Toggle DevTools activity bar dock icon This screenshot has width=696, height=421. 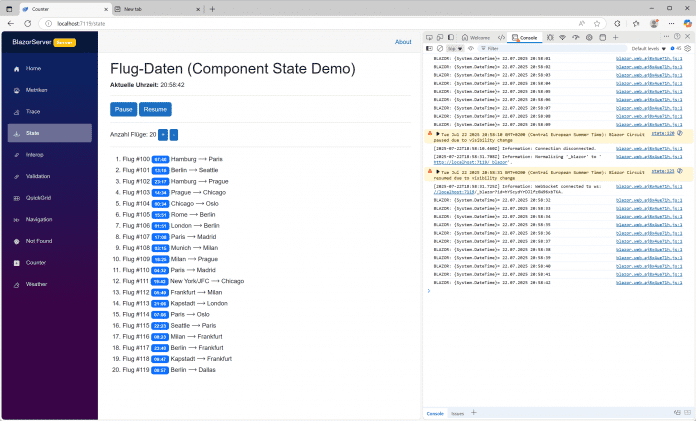451,37
